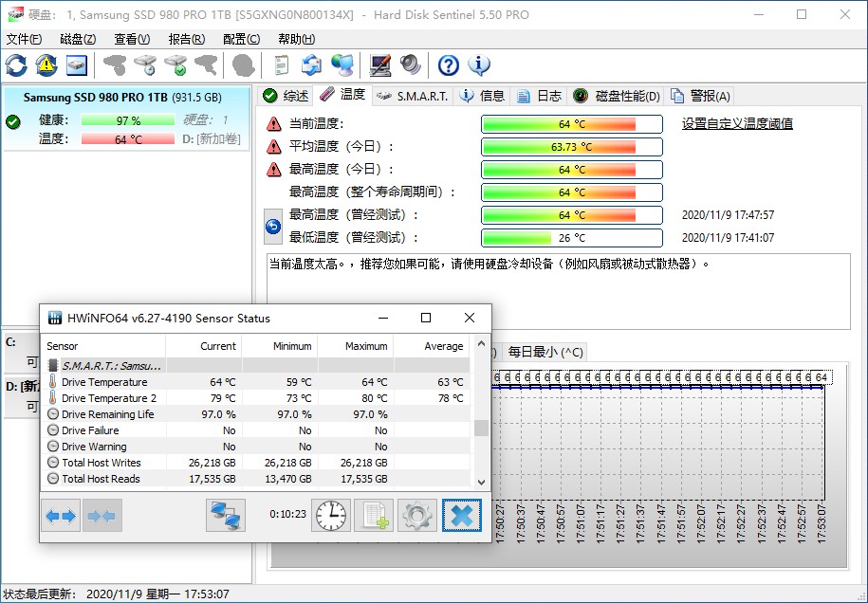Click HWiNFO collapse columns arrows button
Image resolution: width=868 pixels, height=603 pixels.
(102, 516)
